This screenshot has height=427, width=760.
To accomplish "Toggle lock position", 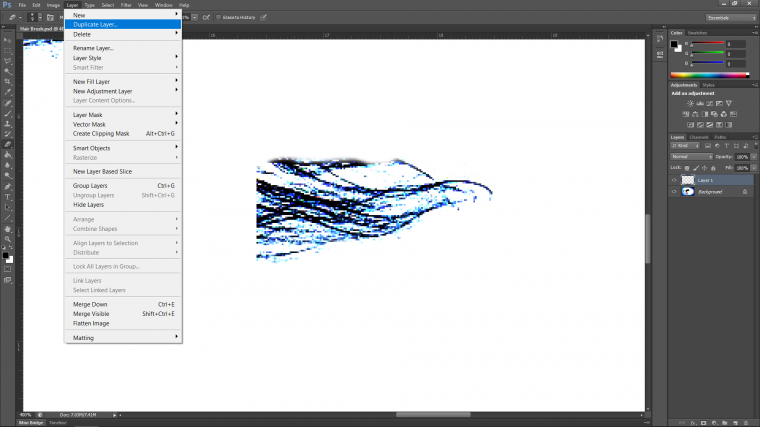I will (705, 168).
